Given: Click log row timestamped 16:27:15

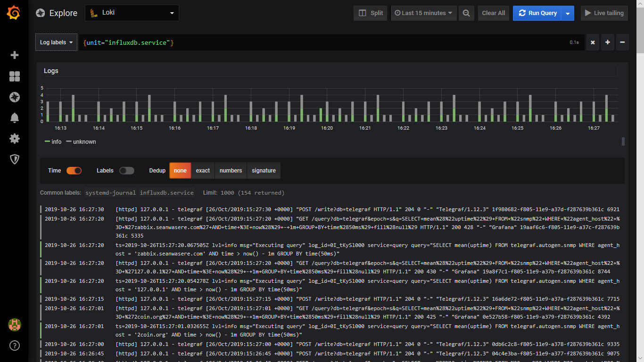Looking at the screenshot, I should (x=330, y=299).
